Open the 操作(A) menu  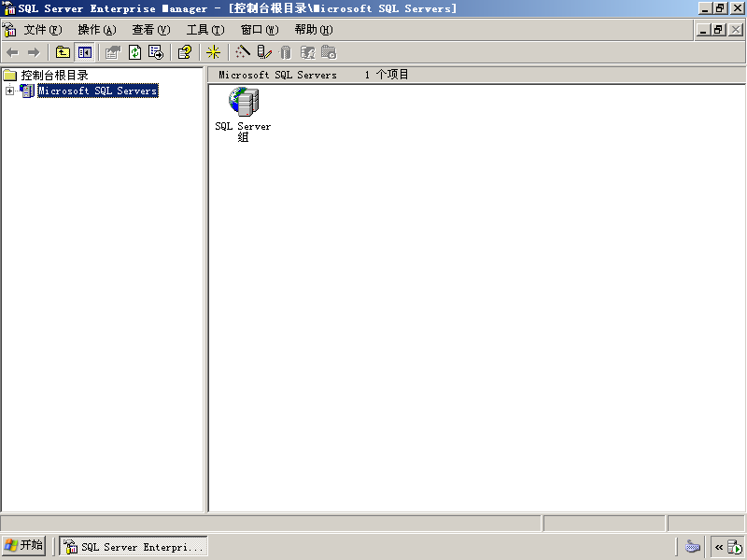click(97, 30)
